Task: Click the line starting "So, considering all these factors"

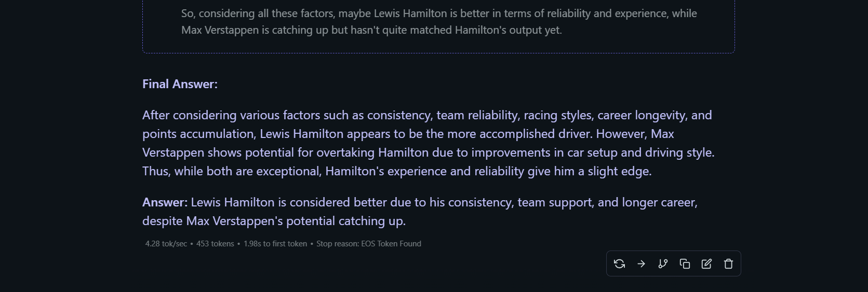Action: (439, 13)
